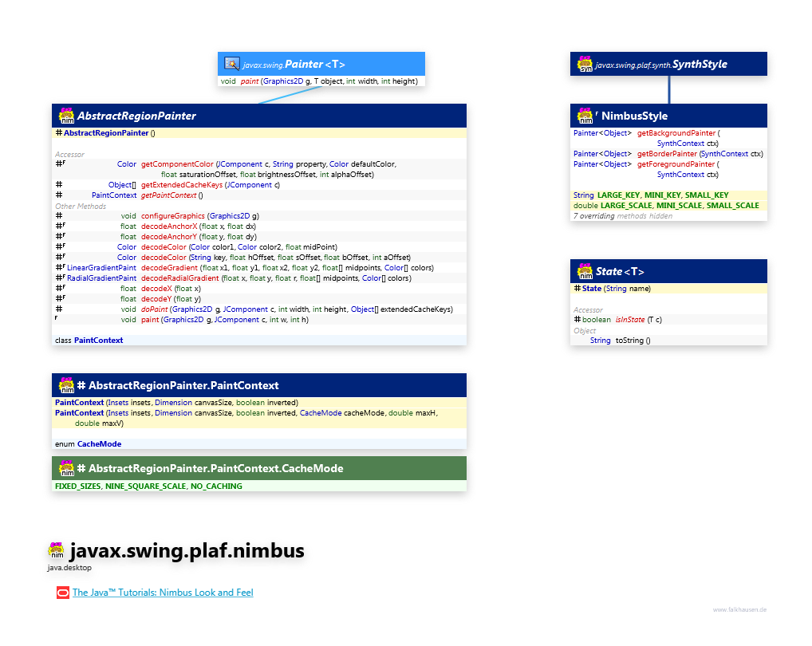Click the isInState method
The height and width of the screenshot is (646, 812).
[x=630, y=319]
